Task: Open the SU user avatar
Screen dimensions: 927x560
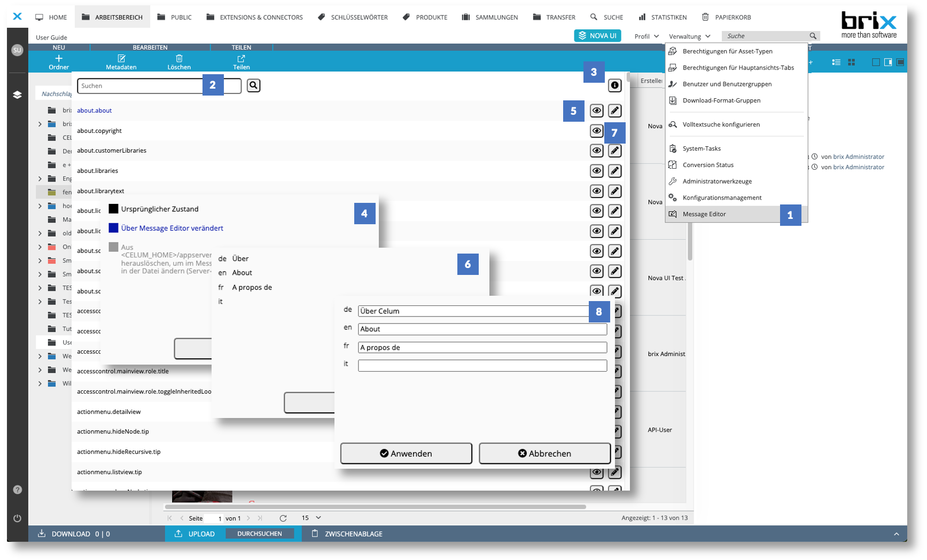Action: 17,50
